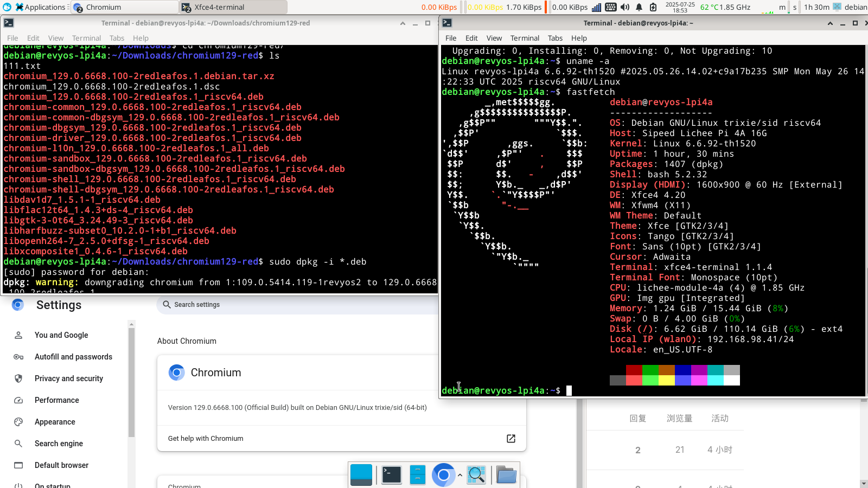Open the Search engine settings section
Viewport: 868px width, 488px height.
coord(59,444)
